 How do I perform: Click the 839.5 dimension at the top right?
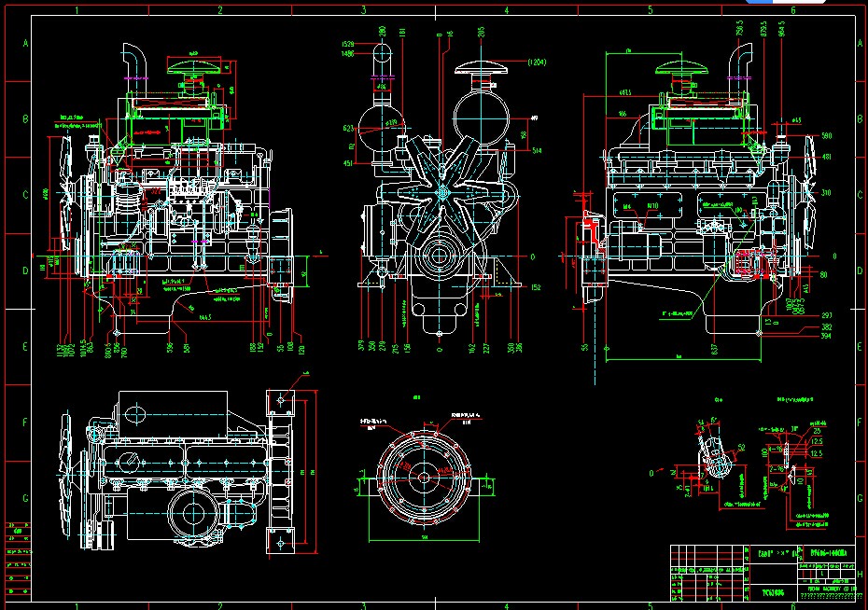[764, 28]
